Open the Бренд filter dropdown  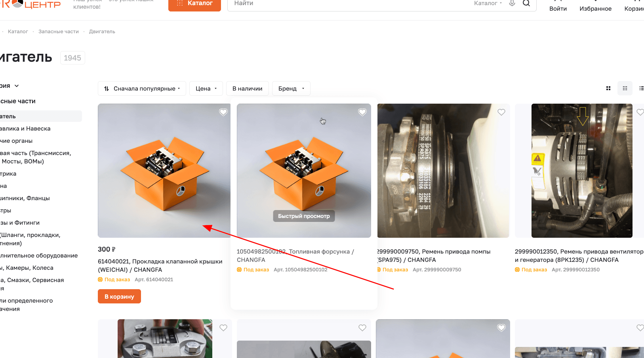click(x=291, y=89)
